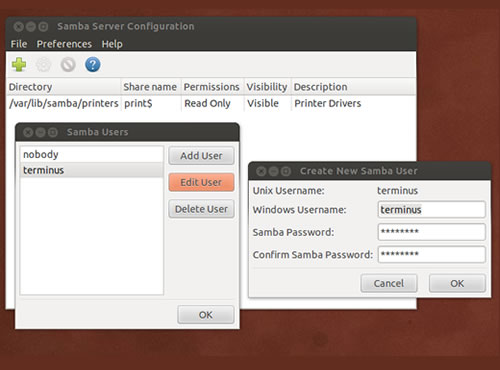The width and height of the screenshot is (500, 370).
Task: Click the Delete User button
Action: (x=201, y=209)
